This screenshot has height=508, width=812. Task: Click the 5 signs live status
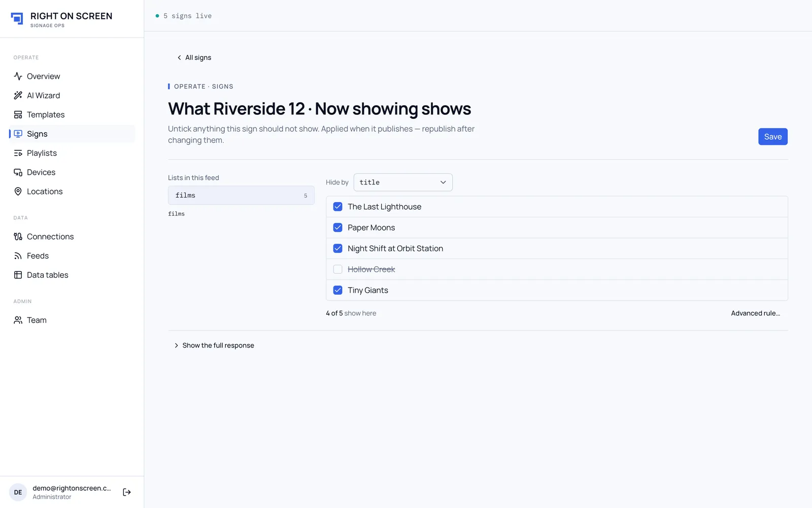183,16
